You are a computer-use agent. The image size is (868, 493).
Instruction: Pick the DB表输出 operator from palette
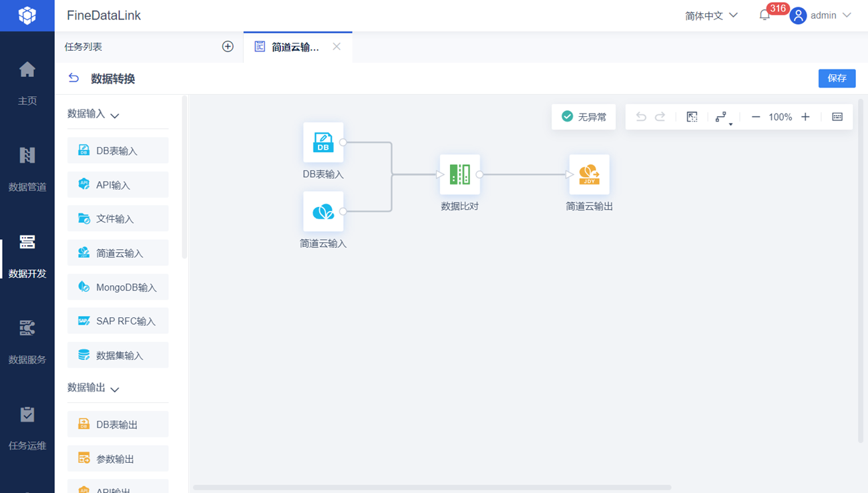(x=118, y=424)
